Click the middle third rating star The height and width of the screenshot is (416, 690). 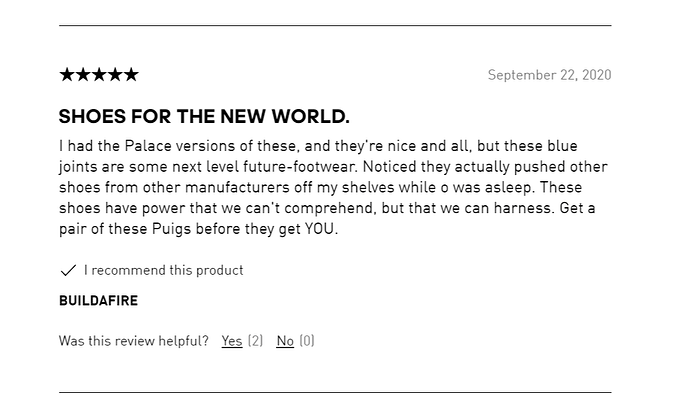tap(99, 75)
